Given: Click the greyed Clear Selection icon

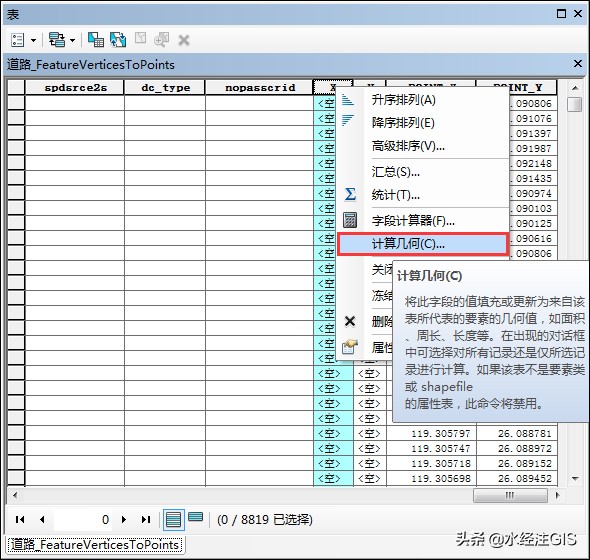Looking at the screenshot, I should [140, 38].
